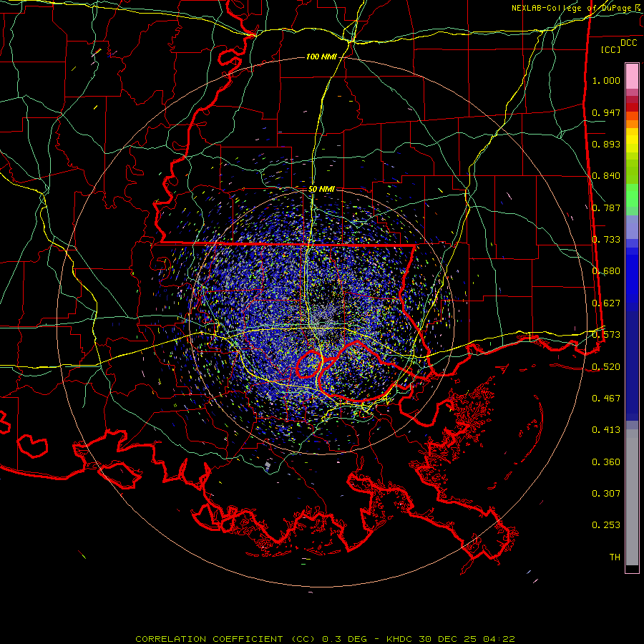Click the pink segment of the color bar

click(x=632, y=77)
